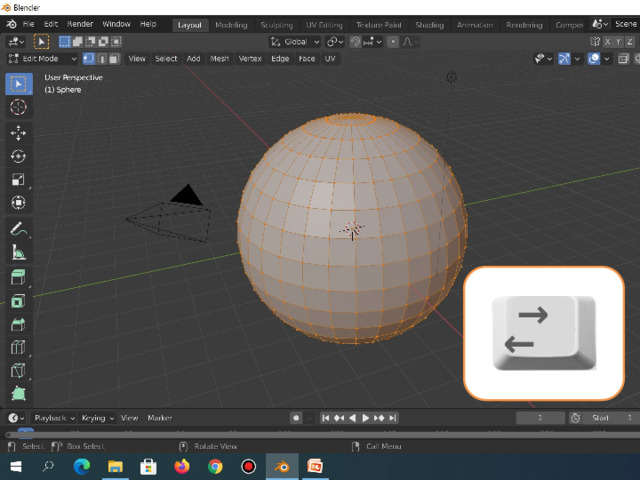Toggle Y axis mirror

click(x=619, y=42)
